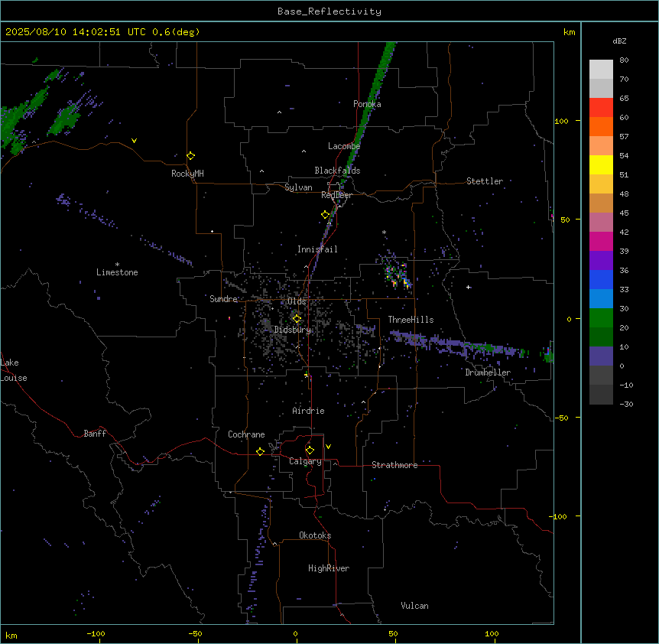Click the Okotoks town label
Viewport: 659px width, 644px height.
tap(315, 535)
